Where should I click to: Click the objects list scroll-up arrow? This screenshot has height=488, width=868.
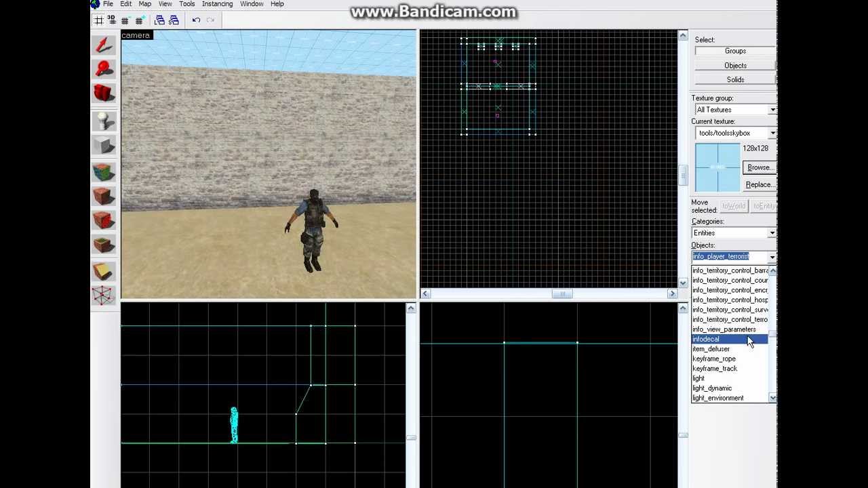[772, 270]
